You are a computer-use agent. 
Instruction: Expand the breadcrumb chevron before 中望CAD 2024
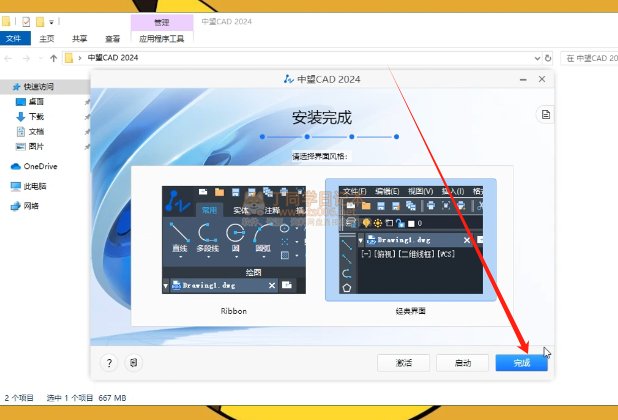tap(80, 58)
